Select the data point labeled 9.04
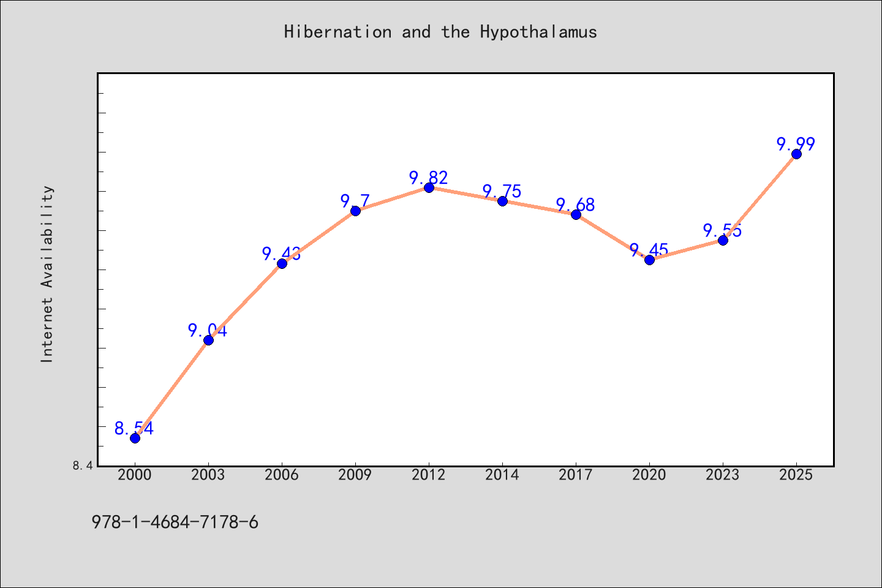The height and width of the screenshot is (588, 882). (208, 340)
